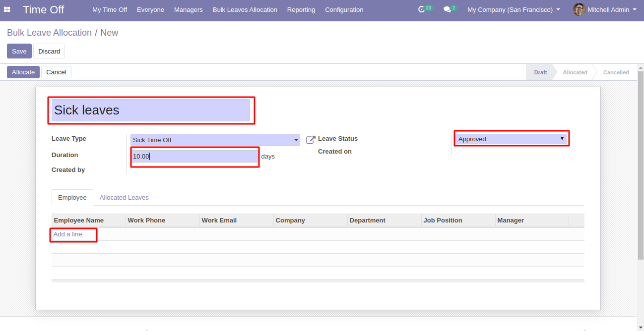Select Draft status stage

coord(540,72)
